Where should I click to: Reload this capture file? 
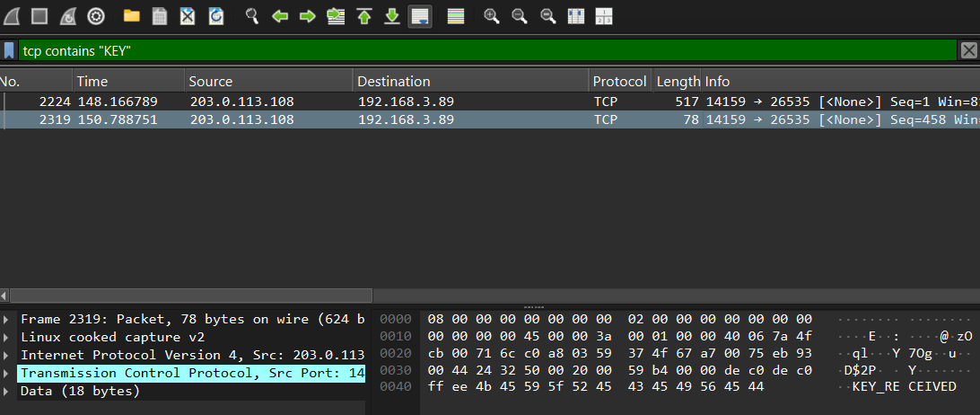216,16
